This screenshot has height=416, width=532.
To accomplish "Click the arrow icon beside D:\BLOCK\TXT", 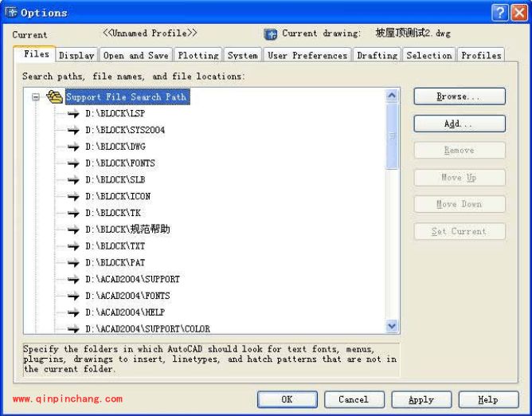I will 73,246.
